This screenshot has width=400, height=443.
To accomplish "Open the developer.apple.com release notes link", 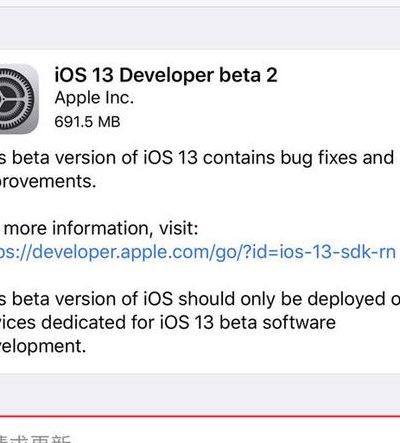I will point(198,252).
